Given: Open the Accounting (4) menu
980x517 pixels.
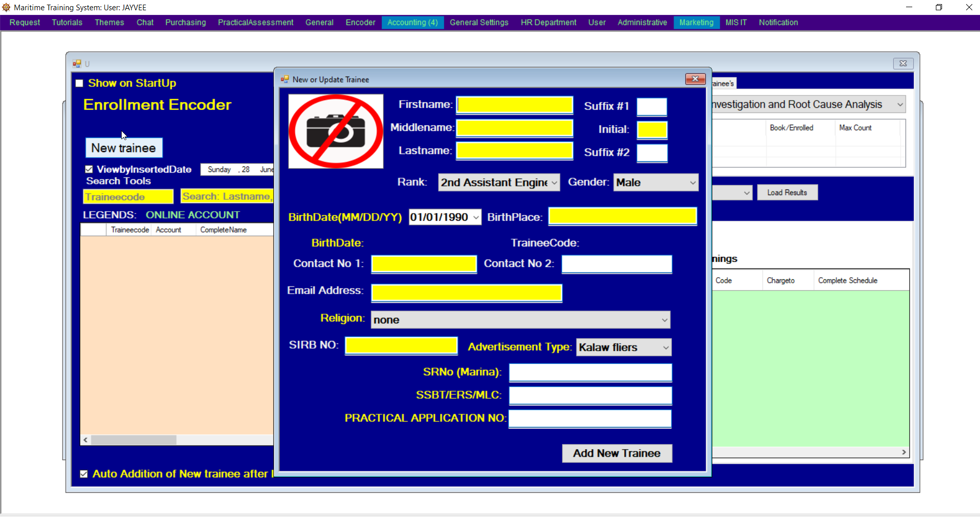Looking at the screenshot, I should click(413, 23).
